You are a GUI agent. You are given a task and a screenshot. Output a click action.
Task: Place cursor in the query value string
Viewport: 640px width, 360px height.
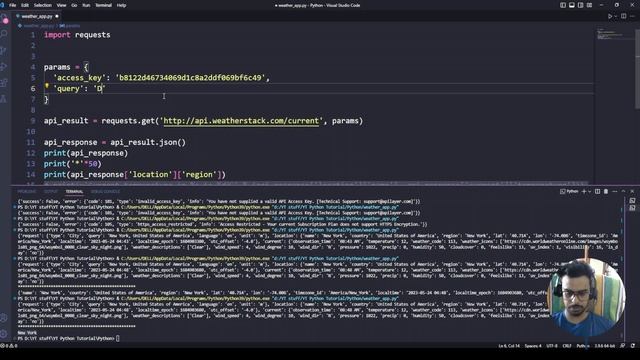pos(100,89)
